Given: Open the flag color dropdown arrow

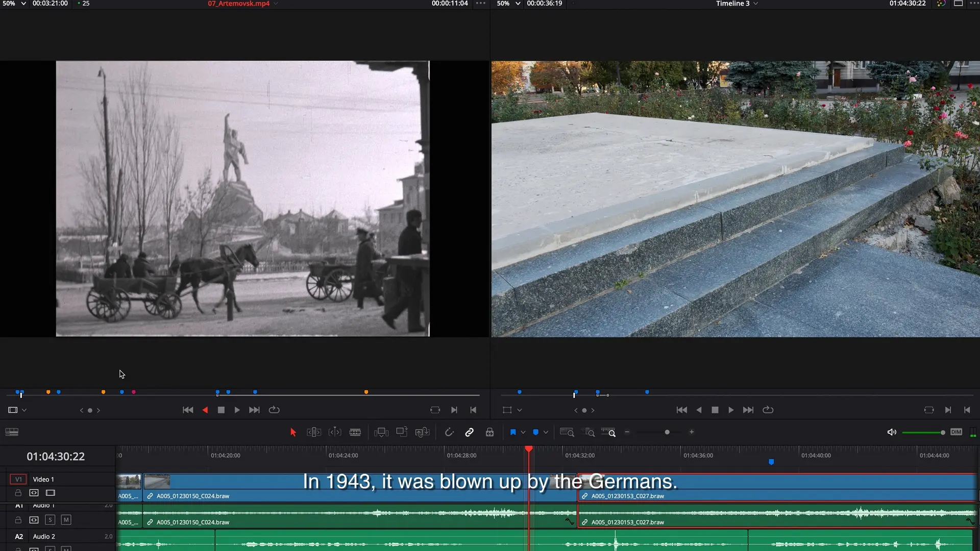Looking at the screenshot, I should point(523,432).
